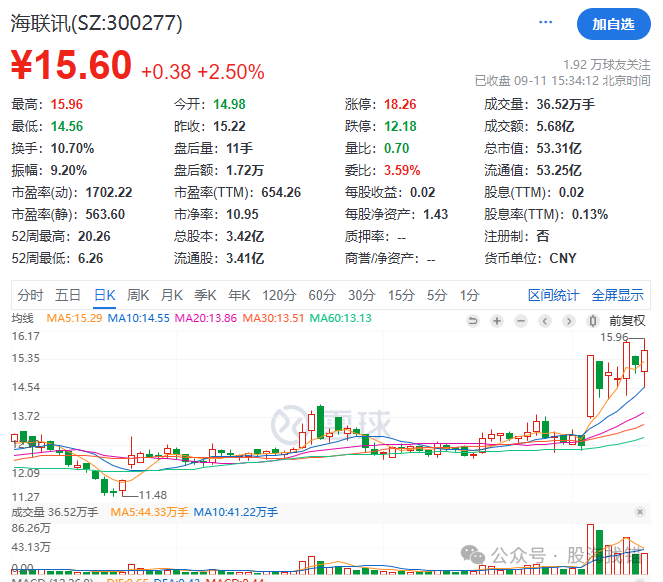Click the volume MA10:41.22万手 label
The width and height of the screenshot is (663, 582).
click(236, 512)
